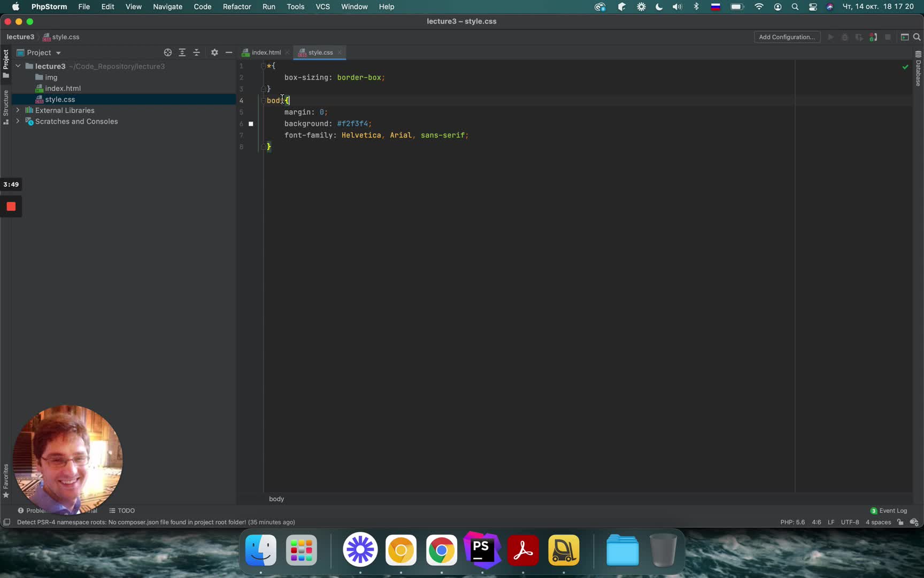The image size is (924, 578).
Task: Click the Run Anything icon in toolbar
Action: click(905, 37)
